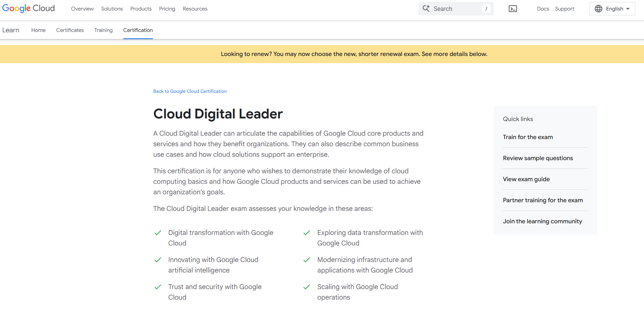Switch to the Certificates tab
The height and width of the screenshot is (312, 644).
[70, 30]
